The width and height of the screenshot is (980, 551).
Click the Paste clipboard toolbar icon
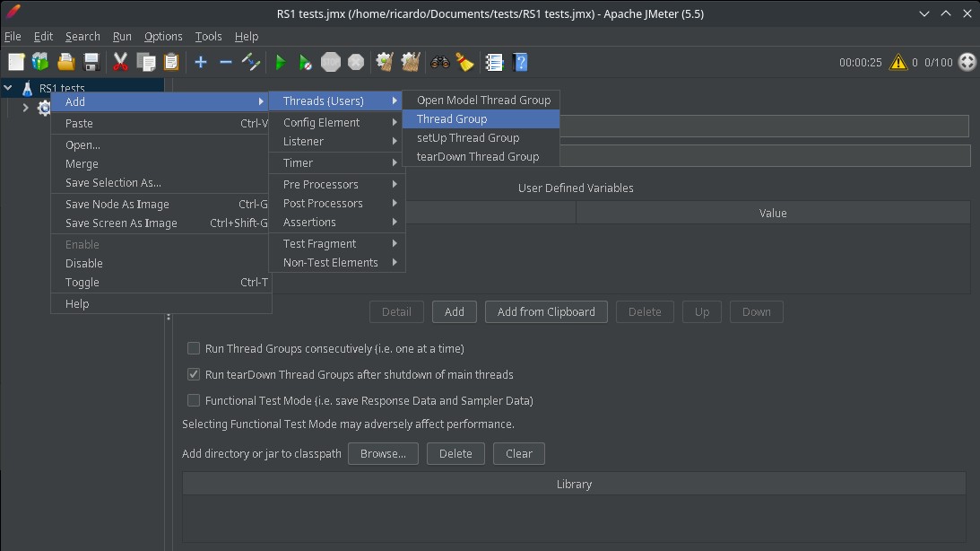point(171,62)
